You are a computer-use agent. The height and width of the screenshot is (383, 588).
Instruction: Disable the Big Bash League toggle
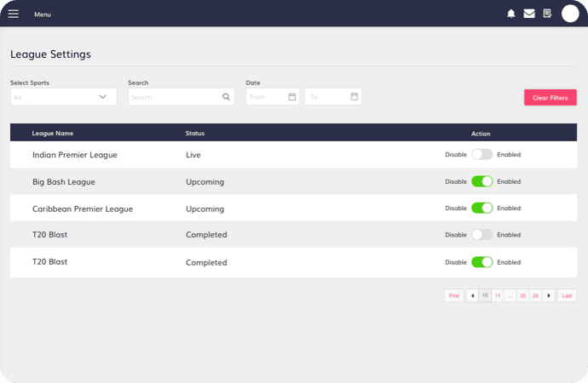click(x=481, y=181)
